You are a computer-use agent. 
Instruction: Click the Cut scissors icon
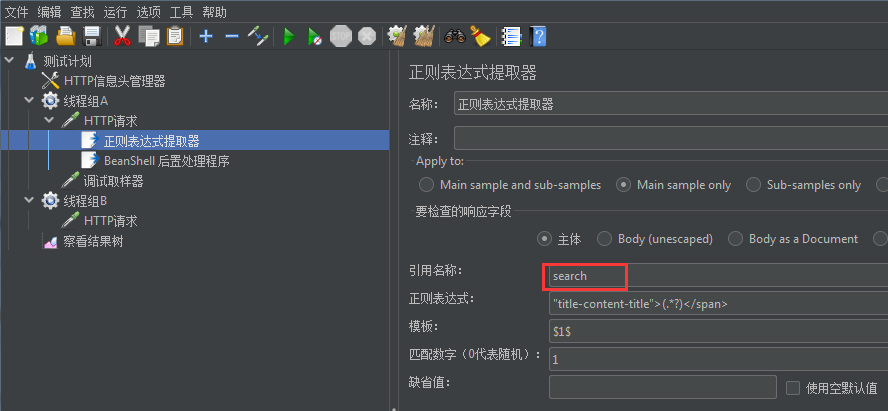122,37
